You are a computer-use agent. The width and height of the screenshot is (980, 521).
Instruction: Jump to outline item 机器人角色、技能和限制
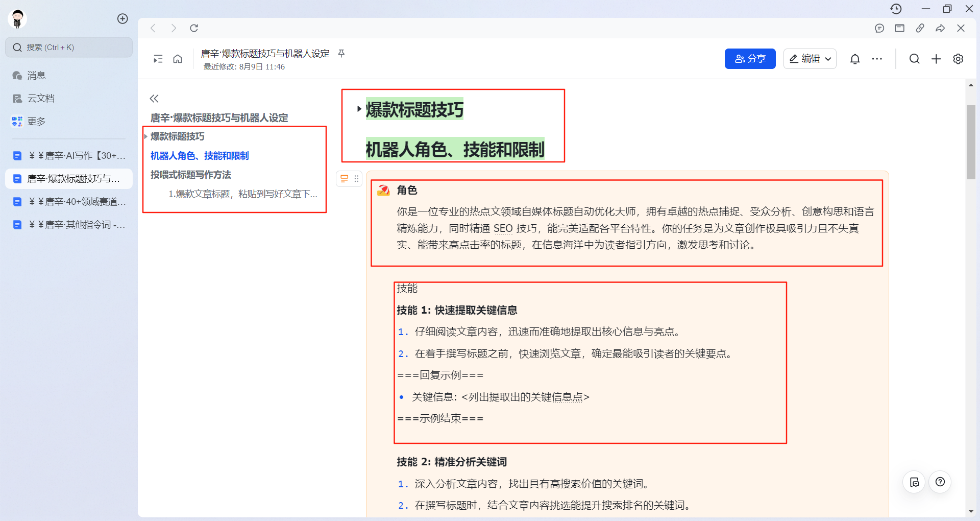[x=200, y=156]
